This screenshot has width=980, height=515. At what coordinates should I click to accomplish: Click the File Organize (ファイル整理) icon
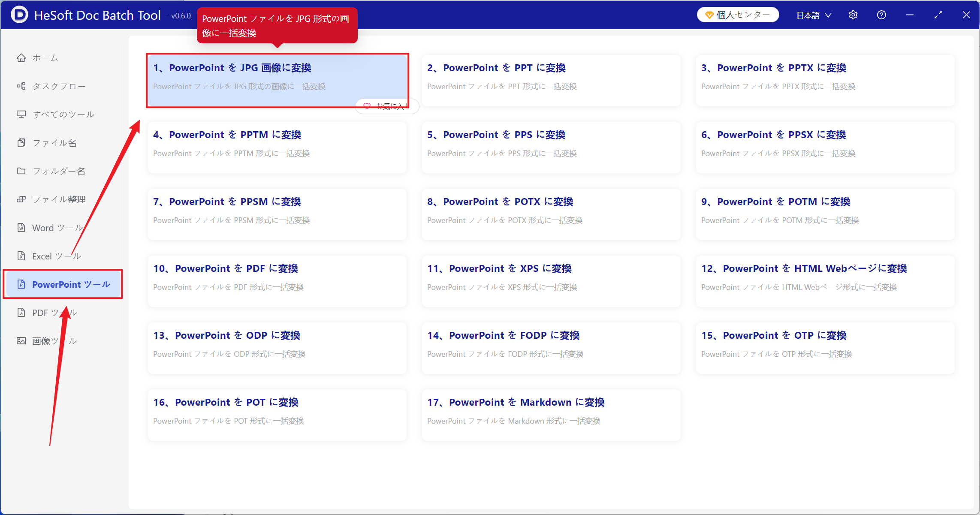coord(21,199)
